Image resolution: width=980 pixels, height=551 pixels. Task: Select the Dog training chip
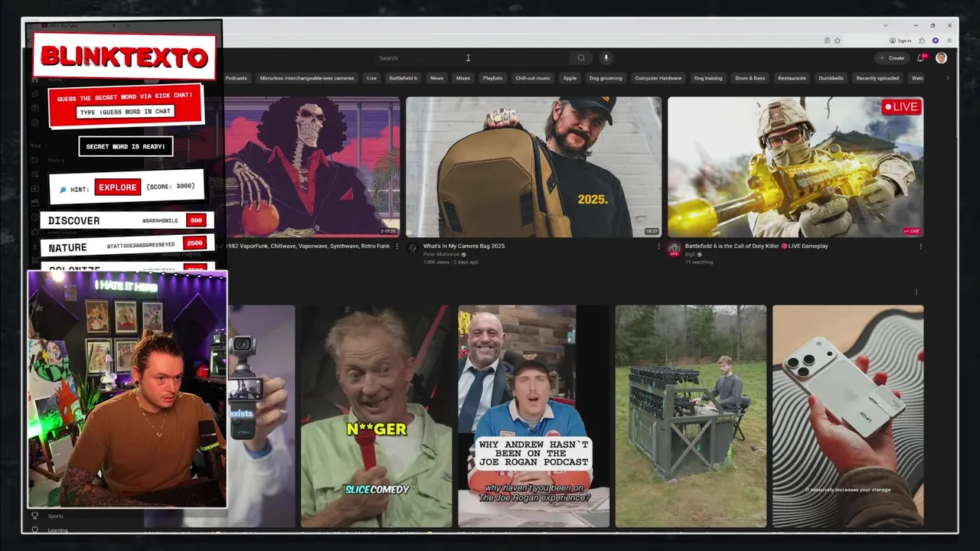point(708,78)
